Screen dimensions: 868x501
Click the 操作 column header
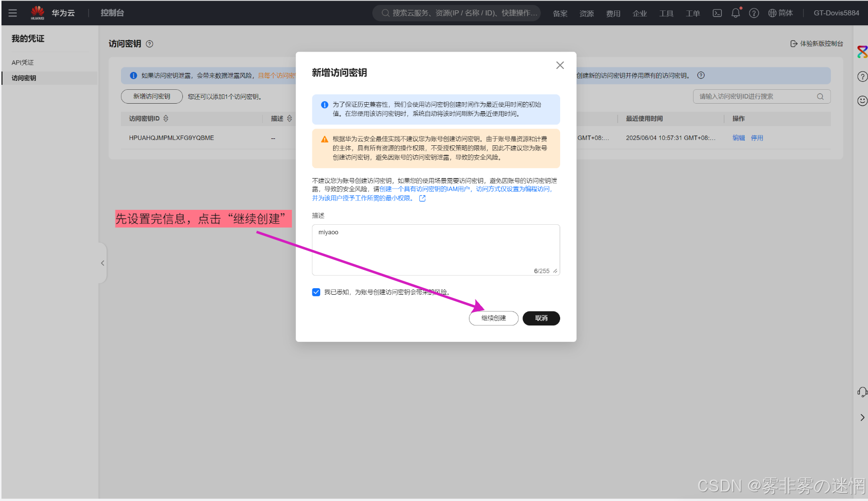pyautogui.click(x=739, y=119)
